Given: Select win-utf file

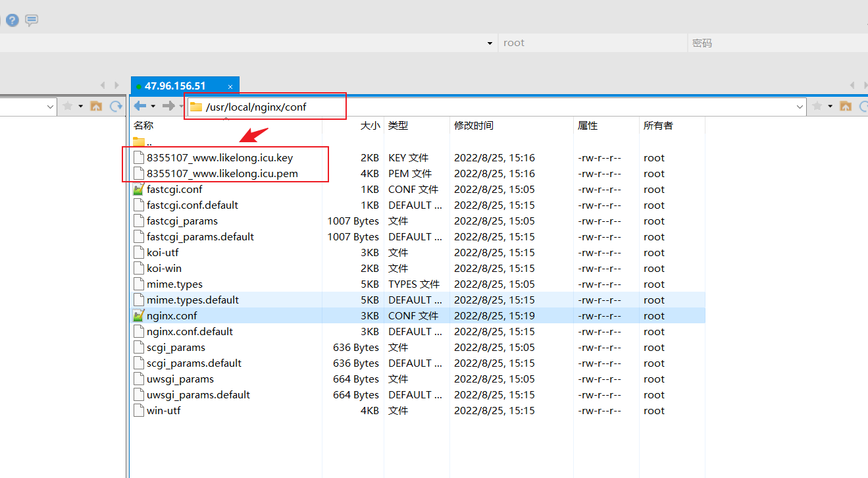Looking at the screenshot, I should tap(163, 410).
